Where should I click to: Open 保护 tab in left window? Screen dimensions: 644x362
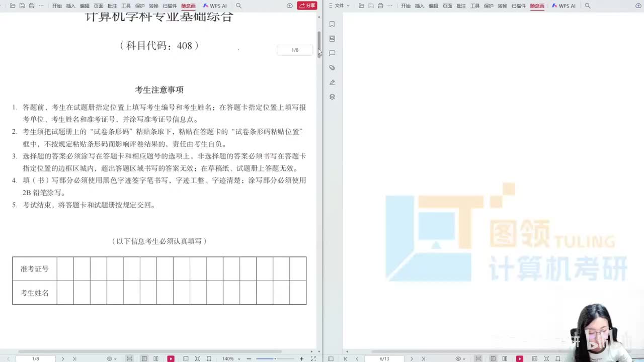(x=140, y=6)
